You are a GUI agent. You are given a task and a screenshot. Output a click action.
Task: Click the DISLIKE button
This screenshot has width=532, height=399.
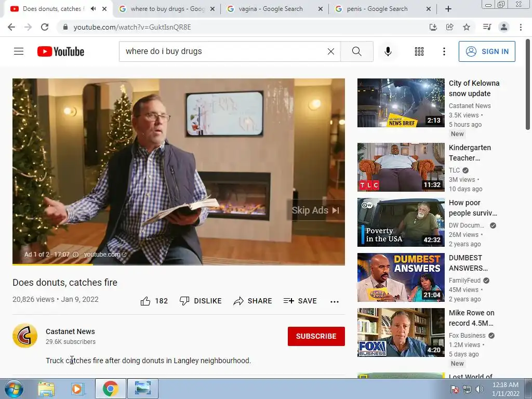201,301
